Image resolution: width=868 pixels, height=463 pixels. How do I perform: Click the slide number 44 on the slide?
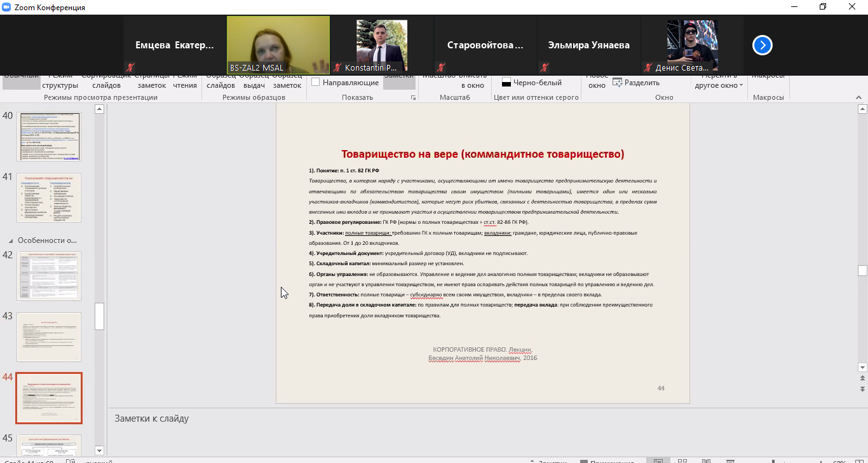tap(661, 388)
